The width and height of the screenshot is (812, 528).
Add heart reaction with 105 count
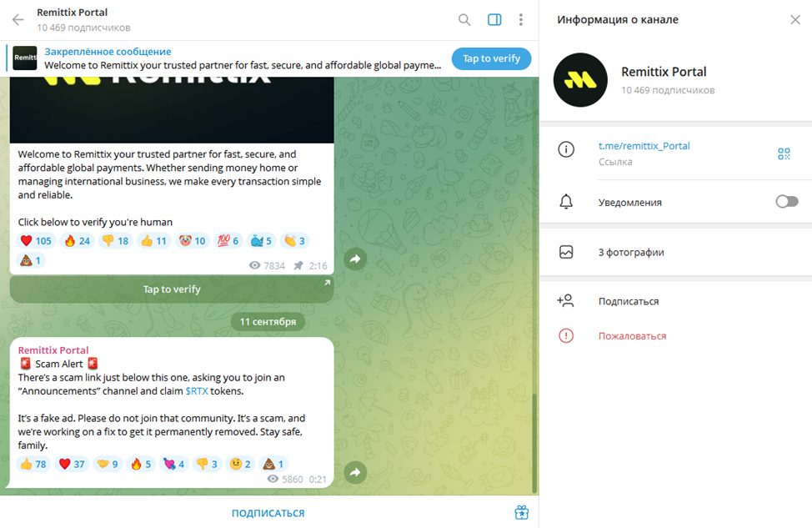coord(35,240)
